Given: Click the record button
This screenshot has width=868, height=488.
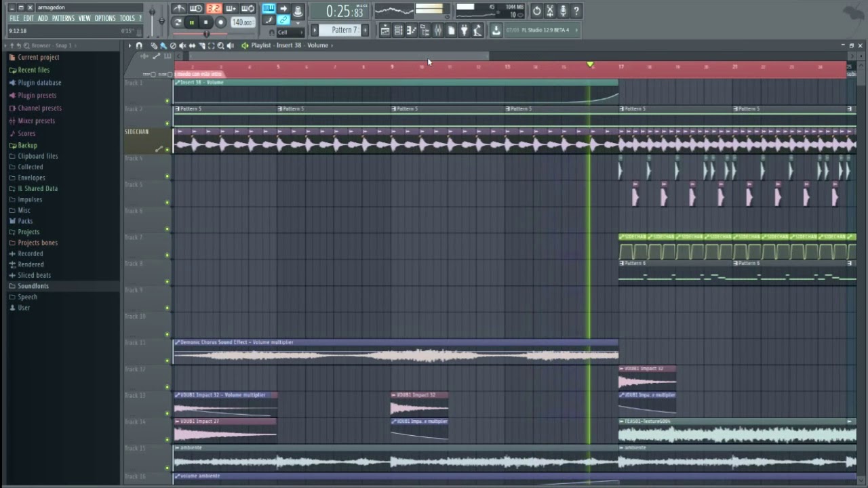Looking at the screenshot, I should 220,22.
